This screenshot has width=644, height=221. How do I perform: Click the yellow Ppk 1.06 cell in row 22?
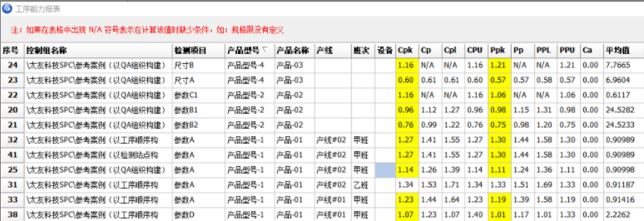(500, 95)
